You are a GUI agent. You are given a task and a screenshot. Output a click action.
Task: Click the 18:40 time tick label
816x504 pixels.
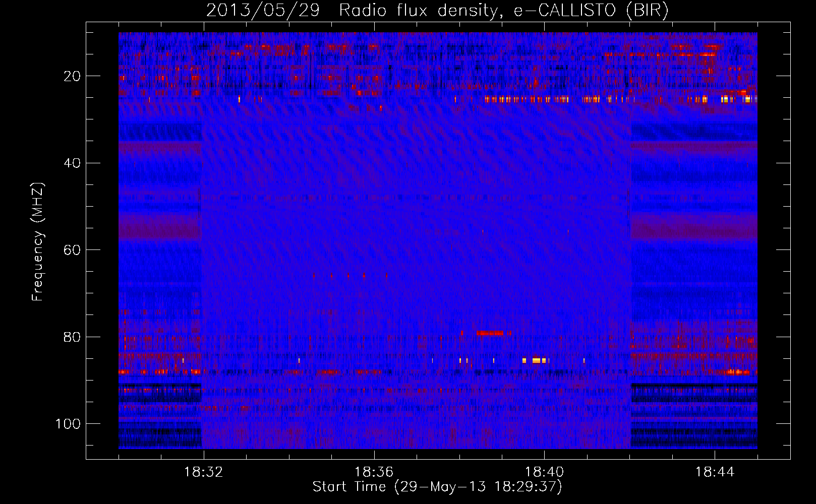pyautogui.click(x=544, y=472)
